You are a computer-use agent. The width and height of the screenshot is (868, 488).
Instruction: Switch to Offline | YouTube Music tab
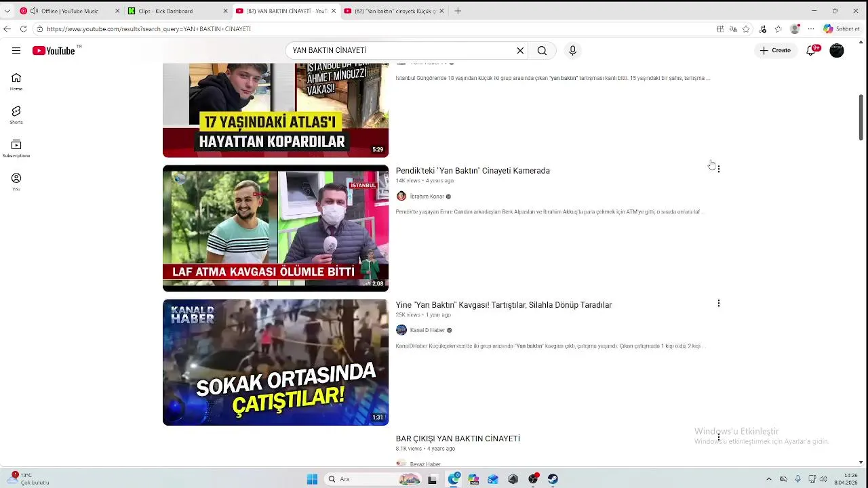click(68, 11)
